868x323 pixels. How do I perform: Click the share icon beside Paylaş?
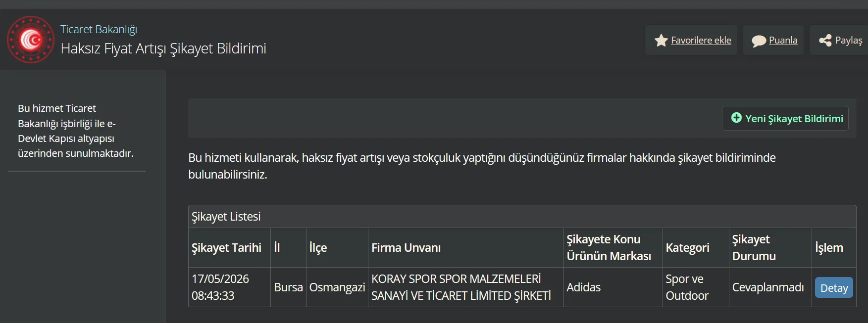click(x=825, y=41)
